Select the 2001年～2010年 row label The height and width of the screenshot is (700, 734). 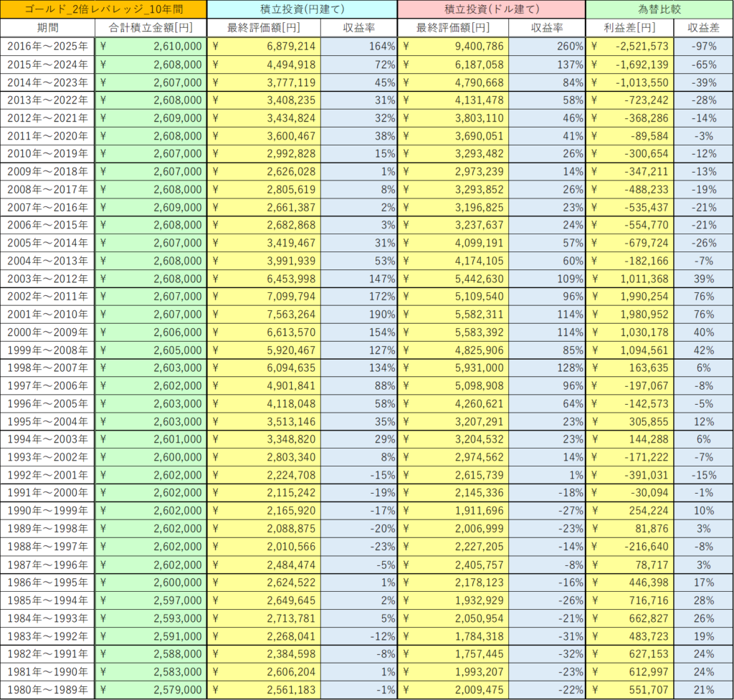click(47, 315)
